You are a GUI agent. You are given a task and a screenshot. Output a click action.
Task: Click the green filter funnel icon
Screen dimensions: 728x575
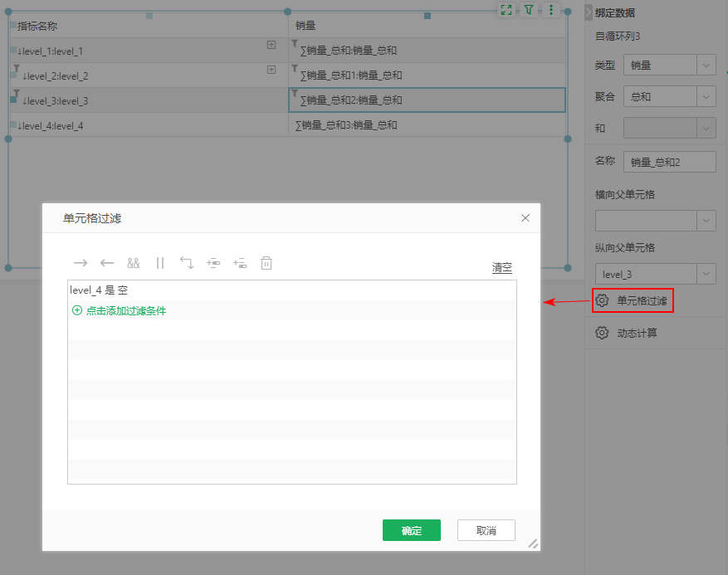click(528, 10)
